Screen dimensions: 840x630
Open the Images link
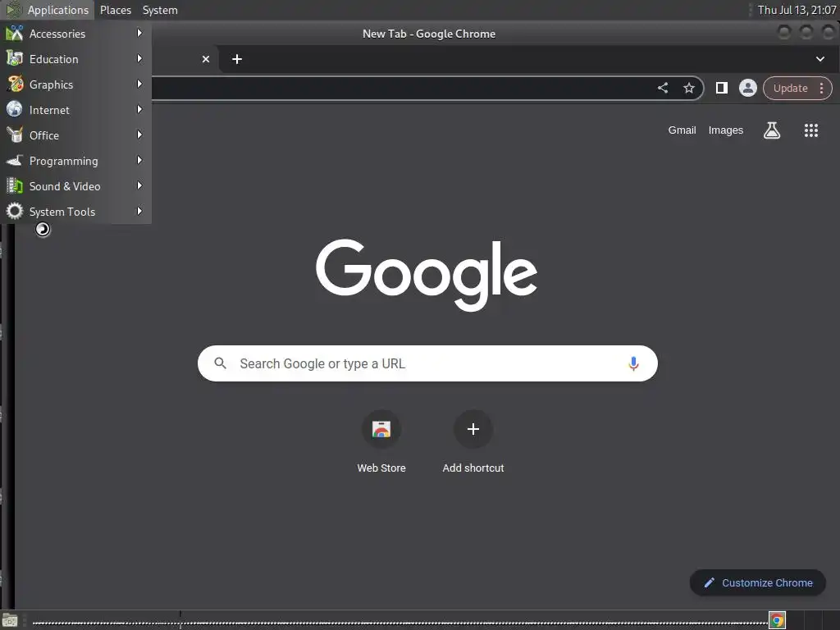point(725,130)
